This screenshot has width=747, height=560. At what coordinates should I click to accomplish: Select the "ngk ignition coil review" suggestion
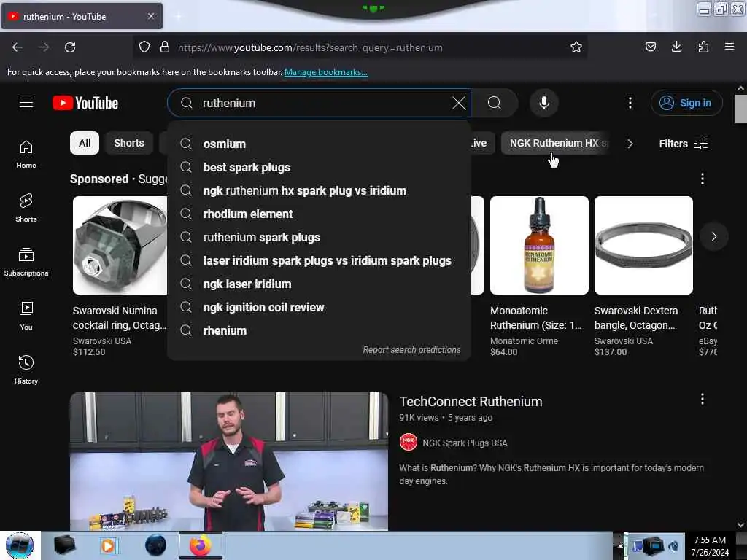tap(319, 307)
